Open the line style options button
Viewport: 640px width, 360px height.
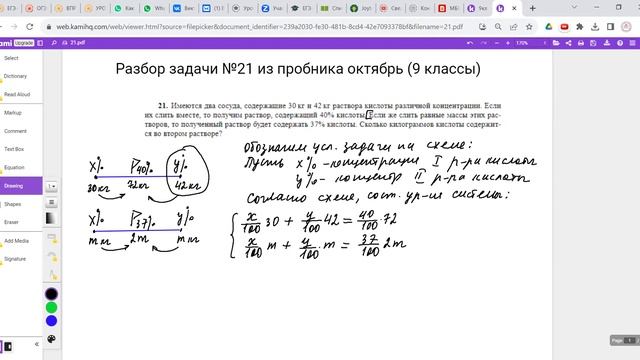click(x=51, y=202)
